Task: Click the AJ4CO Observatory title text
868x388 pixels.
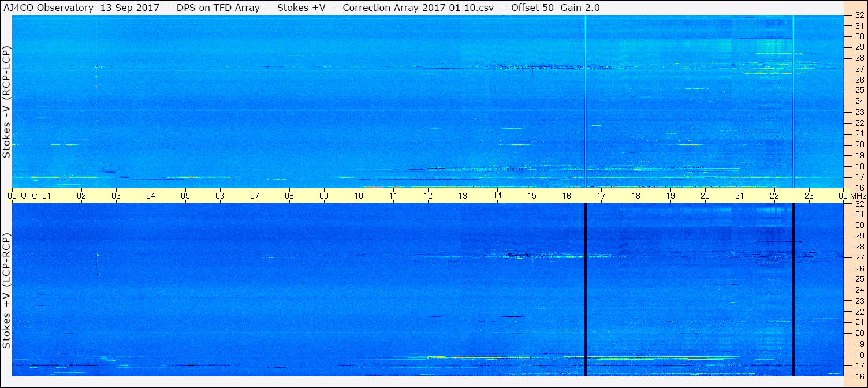Action: point(49,8)
